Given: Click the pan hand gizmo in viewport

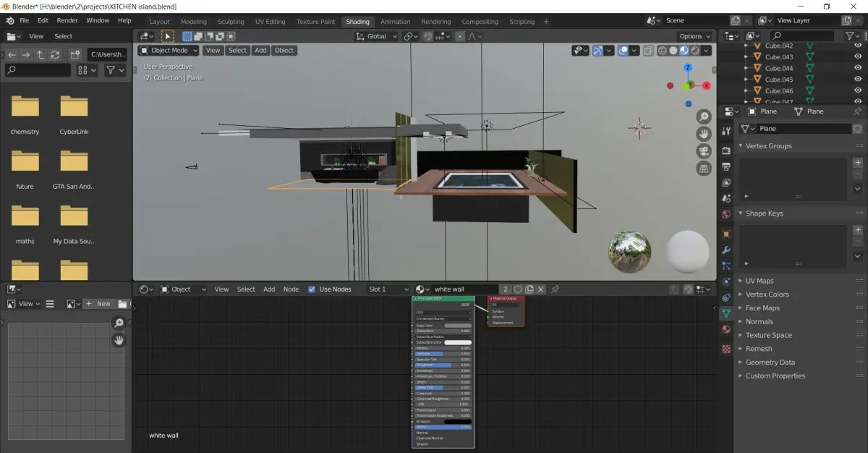Looking at the screenshot, I should coord(704,134).
